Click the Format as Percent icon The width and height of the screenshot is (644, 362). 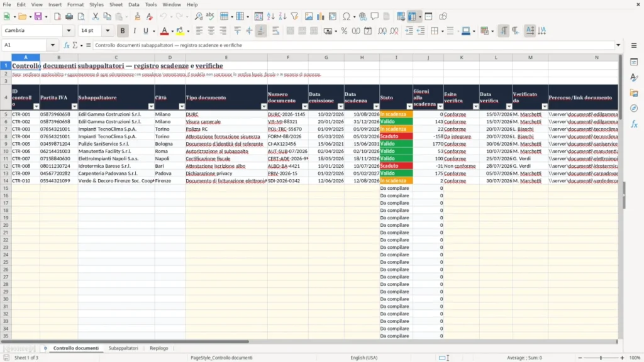[344, 31]
